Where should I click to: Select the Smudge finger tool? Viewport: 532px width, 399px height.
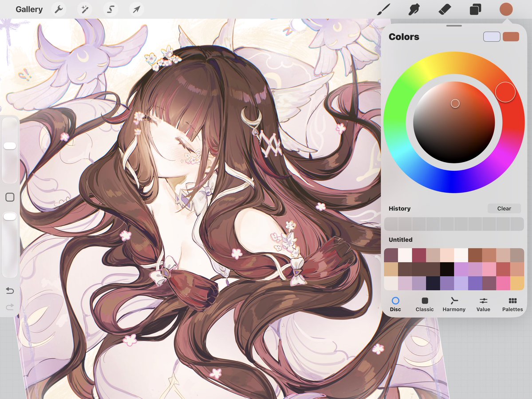(414, 9)
